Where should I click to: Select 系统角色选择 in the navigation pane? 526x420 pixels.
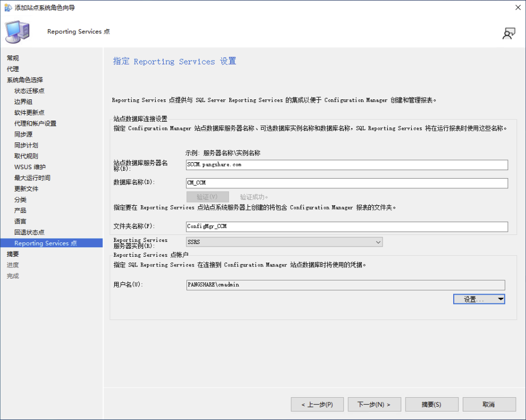[25, 80]
